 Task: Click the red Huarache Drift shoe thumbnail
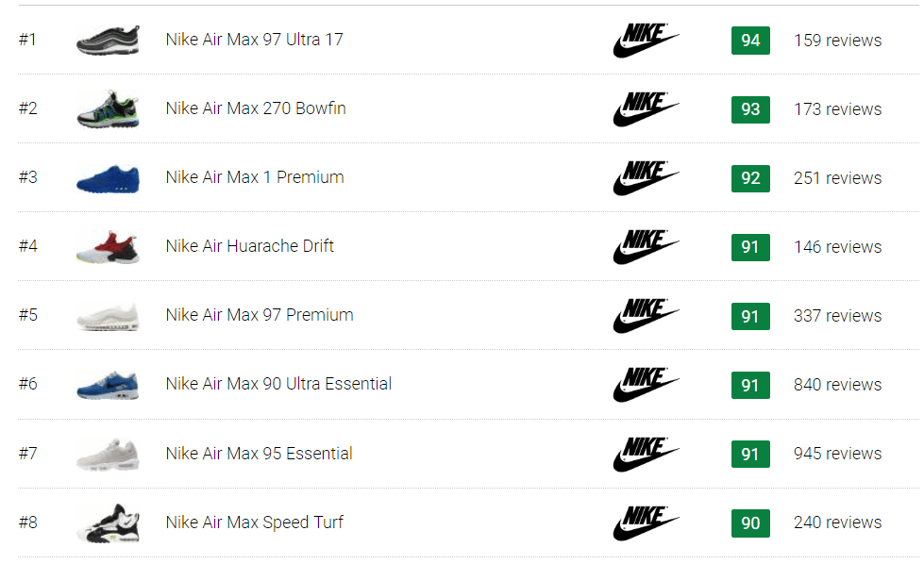108,247
